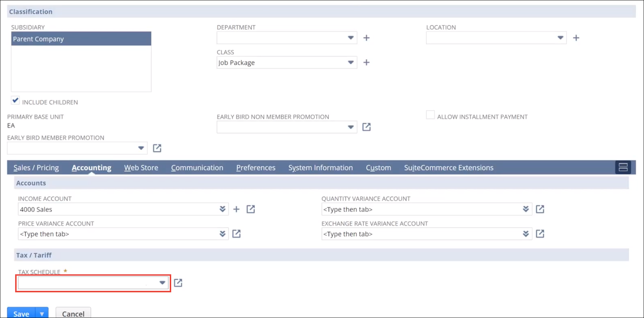644x318 pixels.
Task: Select Parent Company in Subsidiary list
Action: [x=81, y=39]
